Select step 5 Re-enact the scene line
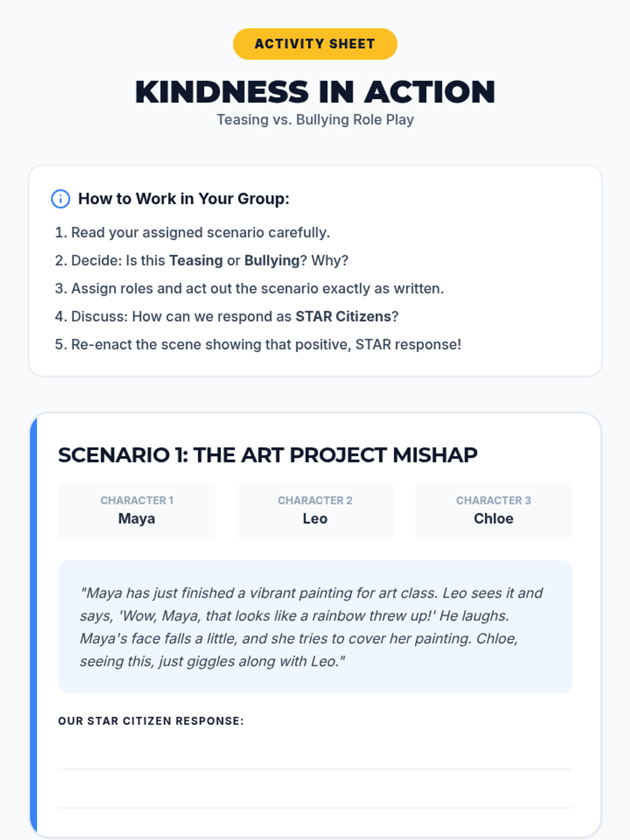630x840 pixels. pos(258,344)
